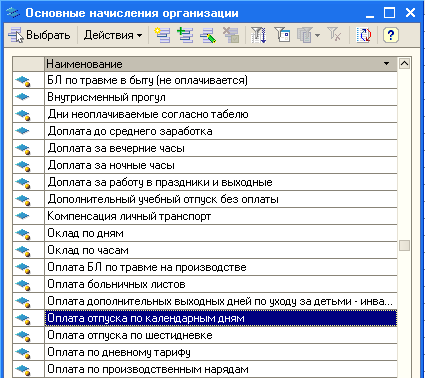
Task: Filter by current cell value icon
Action: pos(282,35)
